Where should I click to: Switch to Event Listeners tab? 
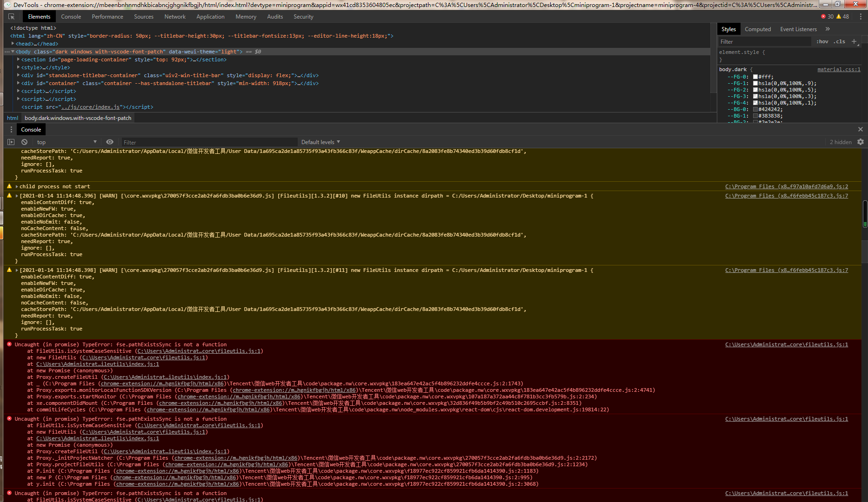[x=798, y=29]
